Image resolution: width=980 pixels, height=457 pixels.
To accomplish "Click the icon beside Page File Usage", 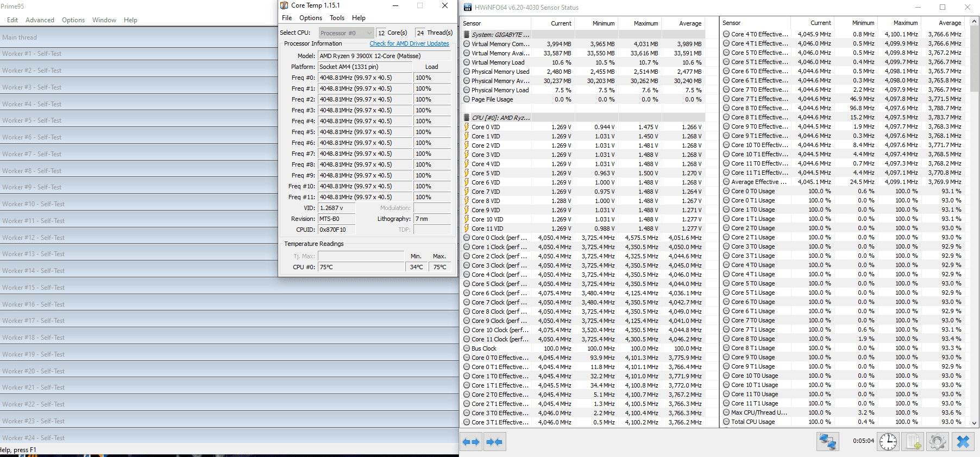I will 467,99.
